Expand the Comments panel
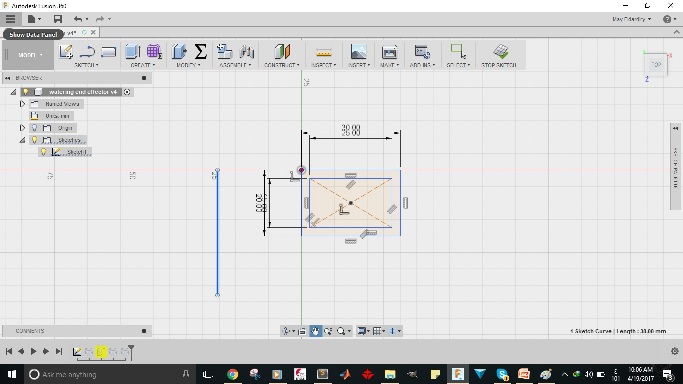This screenshot has width=683, height=384. click(x=144, y=331)
